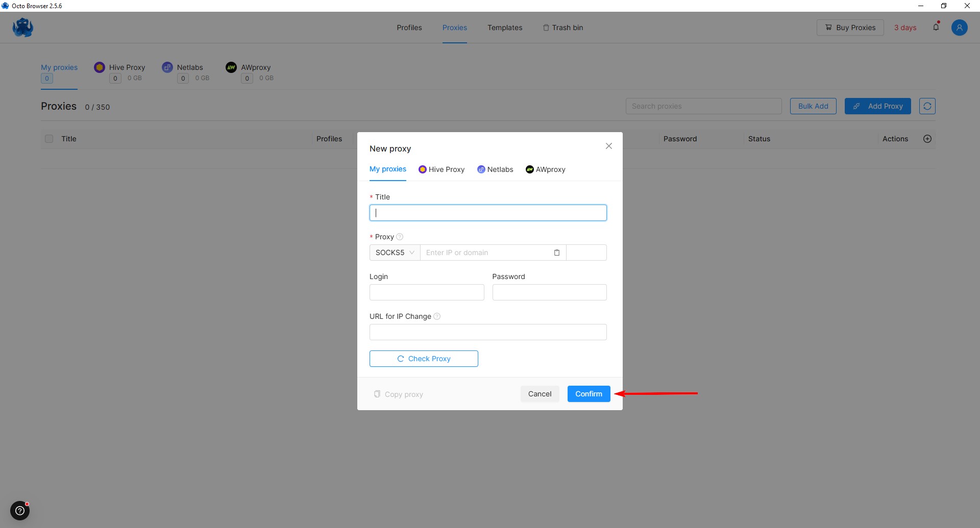The height and width of the screenshot is (528, 980).
Task: Open the notifications bell icon
Action: (936, 27)
